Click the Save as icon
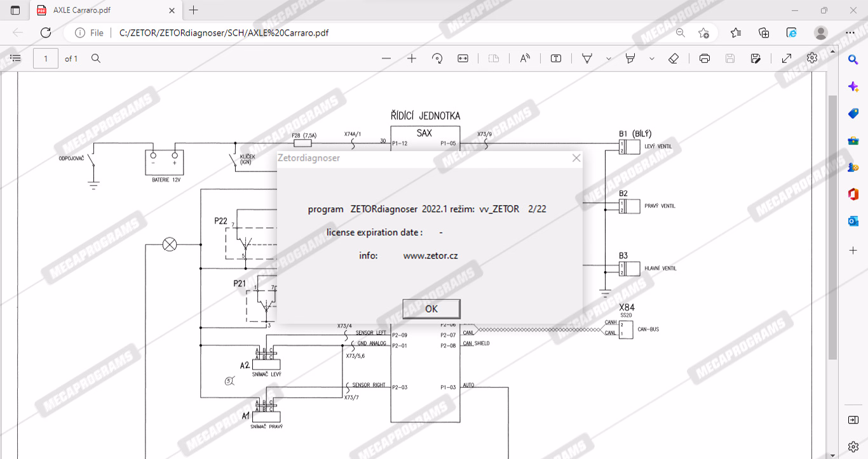This screenshot has height=459, width=868. pos(756,58)
